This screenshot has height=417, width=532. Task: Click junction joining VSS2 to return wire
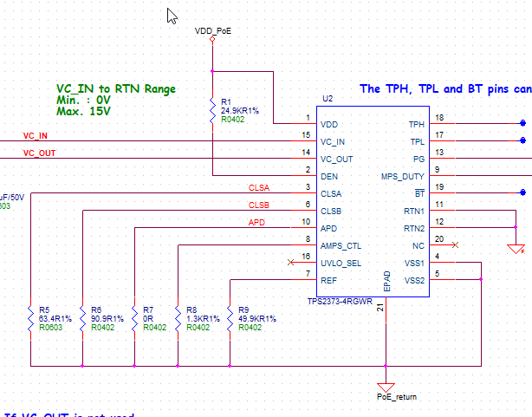[x=481, y=279]
